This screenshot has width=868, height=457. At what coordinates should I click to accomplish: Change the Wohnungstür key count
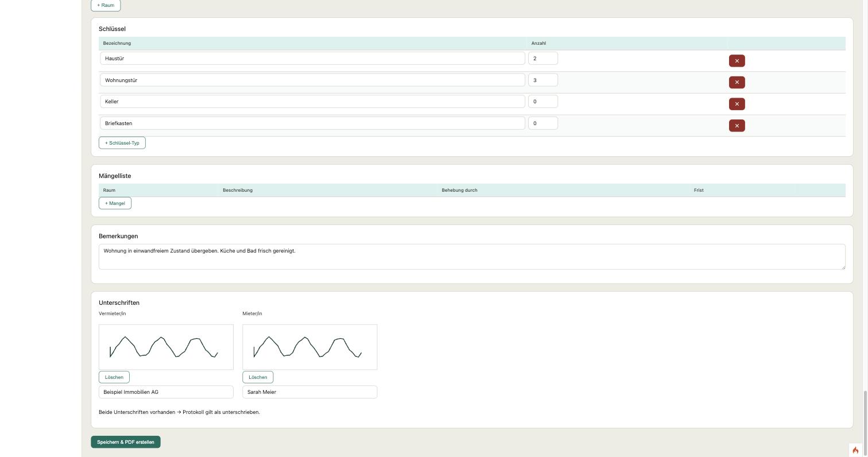[x=543, y=80]
